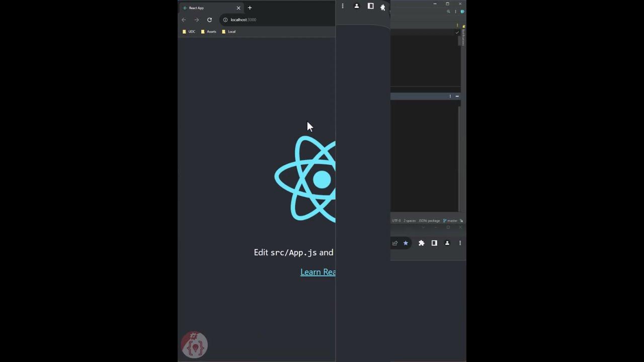Select the React App tab
This screenshot has width=644, height=362.
[212, 8]
